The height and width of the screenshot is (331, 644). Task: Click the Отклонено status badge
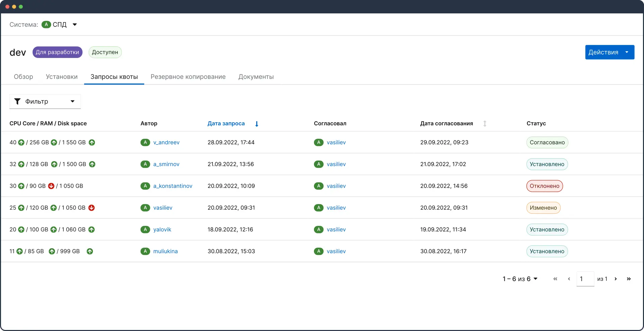coord(544,186)
